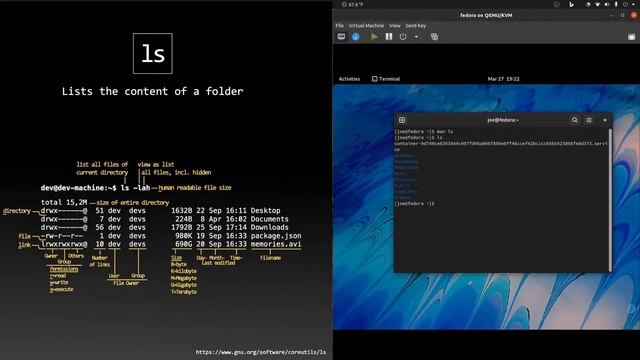Shut down the VM with power icon
This screenshot has width=640, height=360.
[403, 37]
